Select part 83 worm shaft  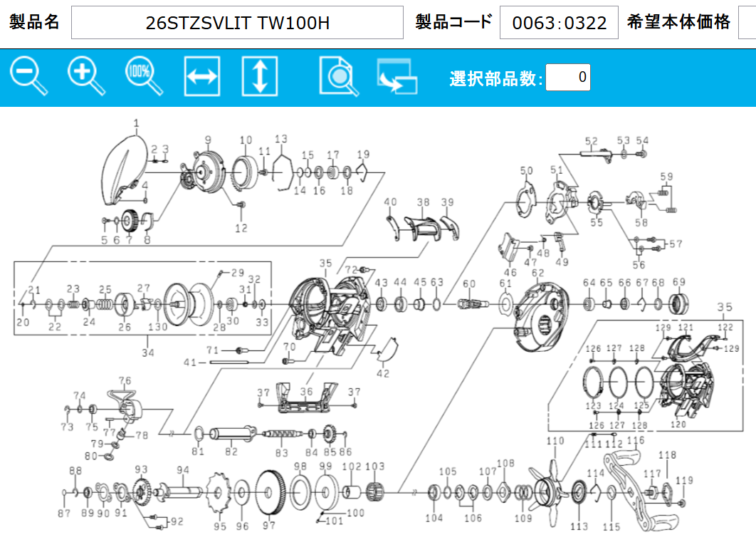click(x=283, y=433)
